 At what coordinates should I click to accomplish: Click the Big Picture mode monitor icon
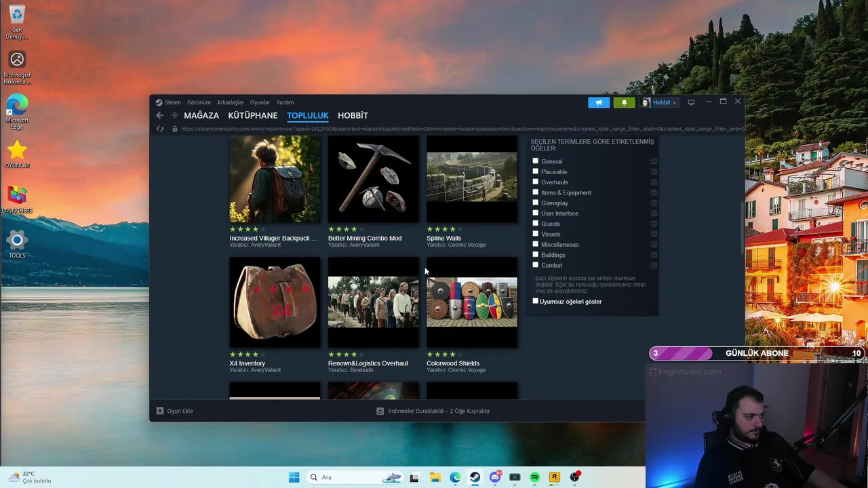point(691,102)
